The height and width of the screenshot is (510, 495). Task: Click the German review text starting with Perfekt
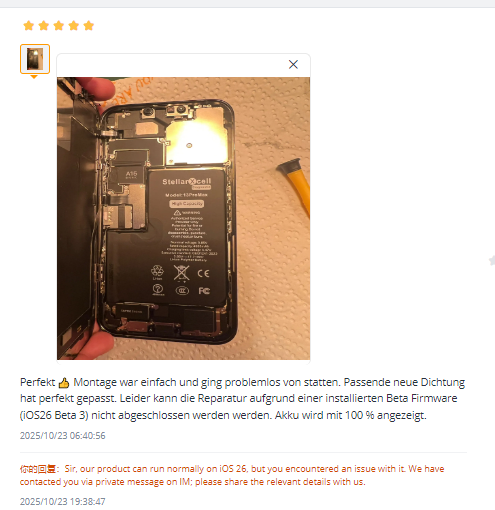coord(243,399)
